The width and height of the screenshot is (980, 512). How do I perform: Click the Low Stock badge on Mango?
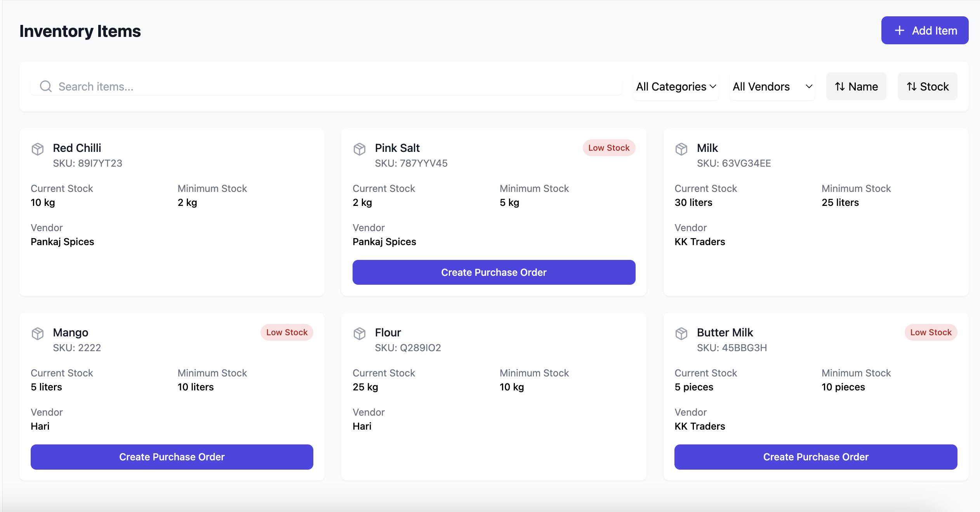coord(287,333)
